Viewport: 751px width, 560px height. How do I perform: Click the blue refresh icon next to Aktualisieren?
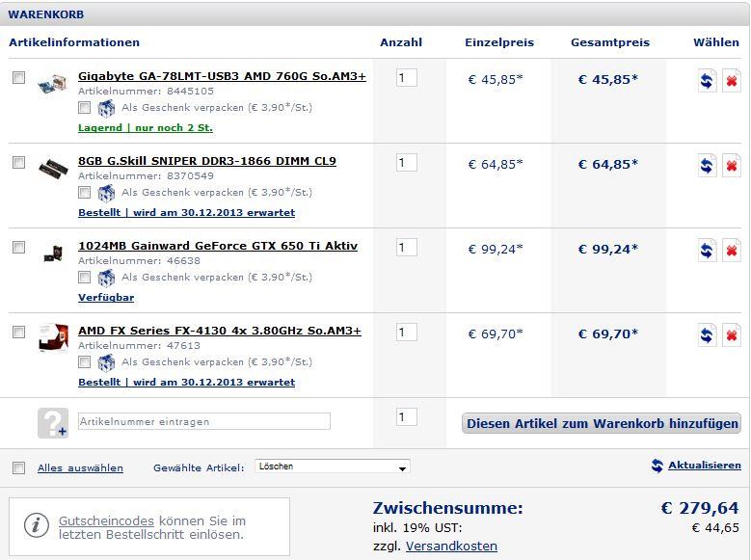tap(657, 466)
